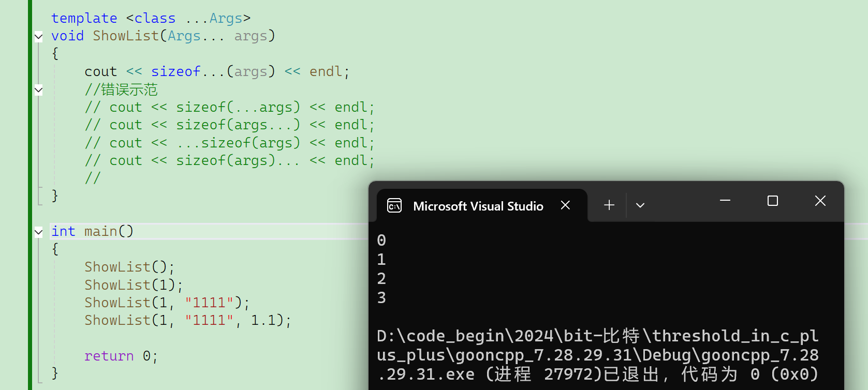Click the exe path text in console

point(597,355)
